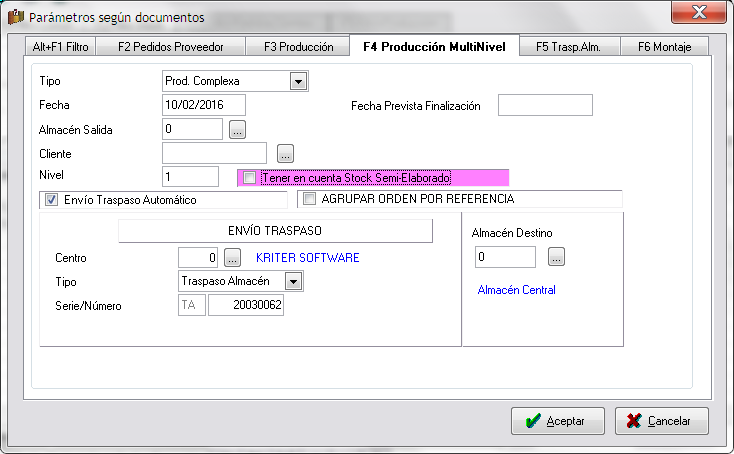Switch to F3 Producción tab
Image resolution: width=734 pixels, height=454 pixels.
click(298, 47)
